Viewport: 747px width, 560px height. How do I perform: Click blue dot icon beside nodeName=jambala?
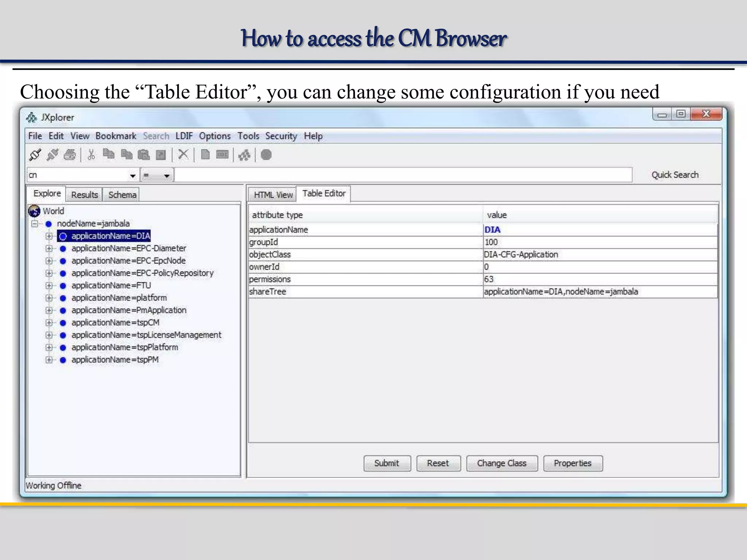tap(49, 224)
